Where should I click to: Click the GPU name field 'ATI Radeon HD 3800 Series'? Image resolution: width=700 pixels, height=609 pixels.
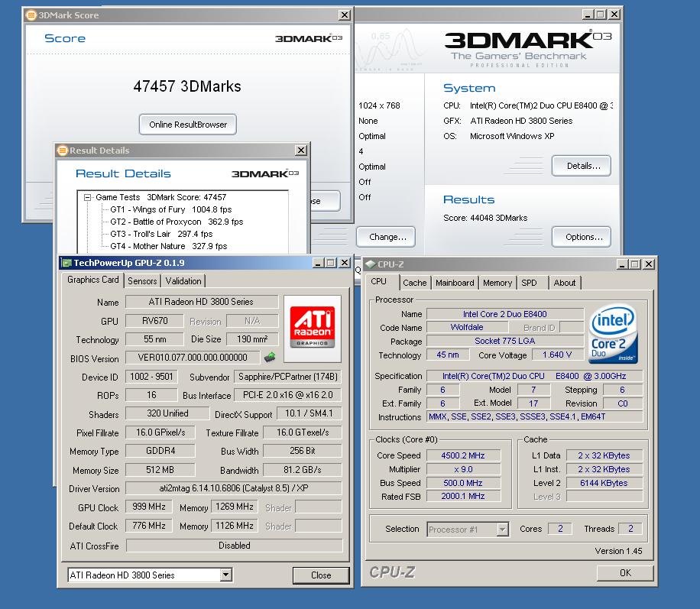click(201, 302)
